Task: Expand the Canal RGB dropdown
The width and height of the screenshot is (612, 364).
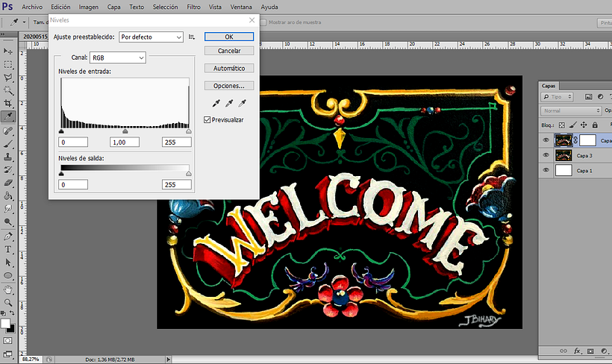Action: (117, 57)
